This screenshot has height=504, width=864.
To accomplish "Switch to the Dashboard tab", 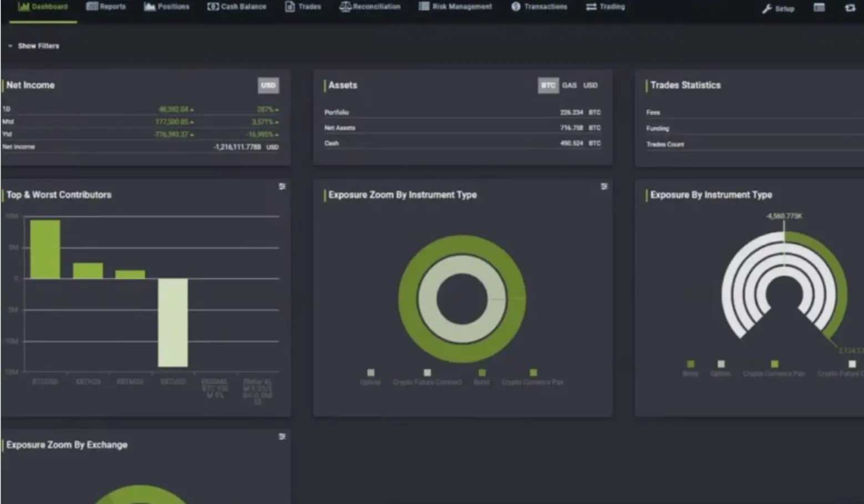I will [x=43, y=7].
